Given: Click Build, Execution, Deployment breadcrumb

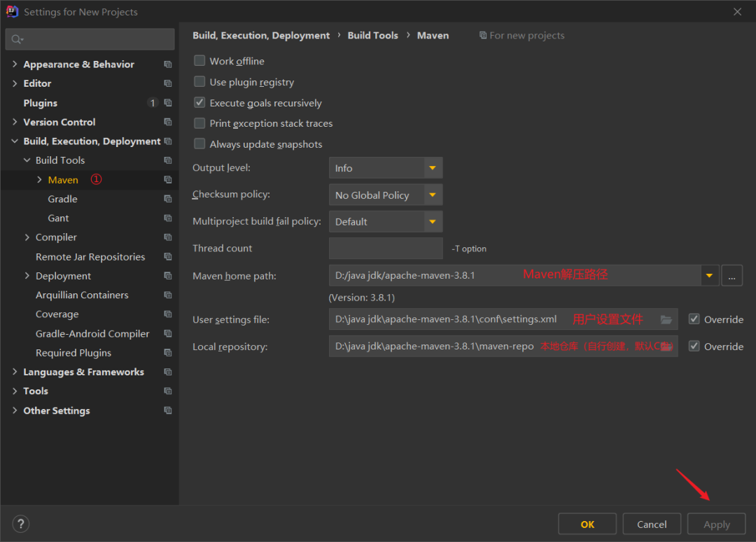Looking at the screenshot, I should click(261, 35).
